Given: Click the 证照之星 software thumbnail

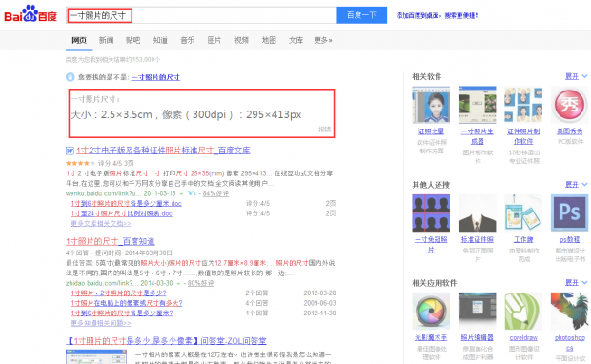Looking at the screenshot, I should click(x=431, y=105).
